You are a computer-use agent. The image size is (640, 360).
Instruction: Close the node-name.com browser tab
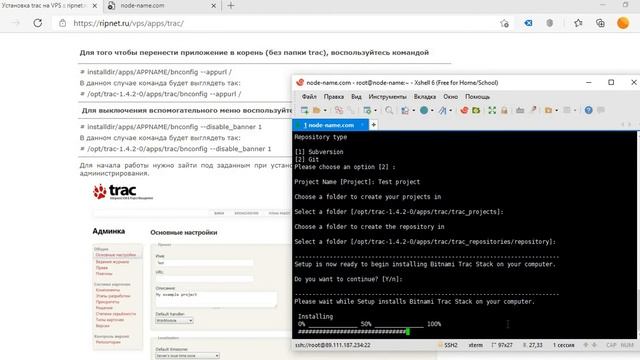(x=213, y=6)
